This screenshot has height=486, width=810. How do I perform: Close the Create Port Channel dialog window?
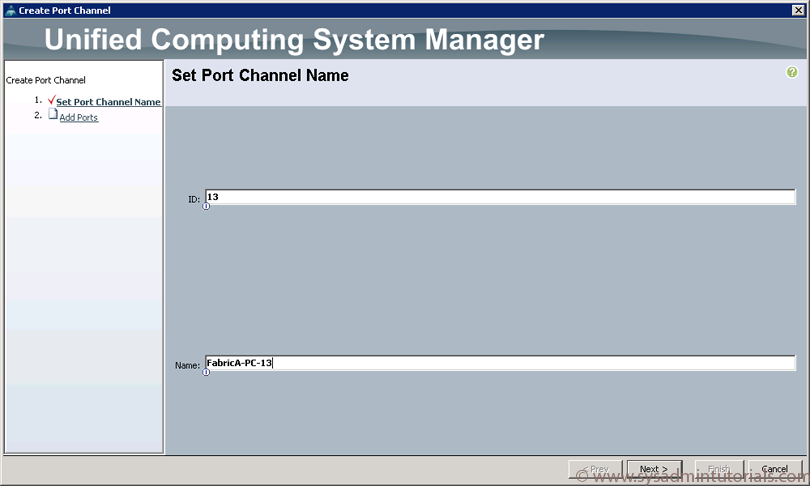(798, 10)
